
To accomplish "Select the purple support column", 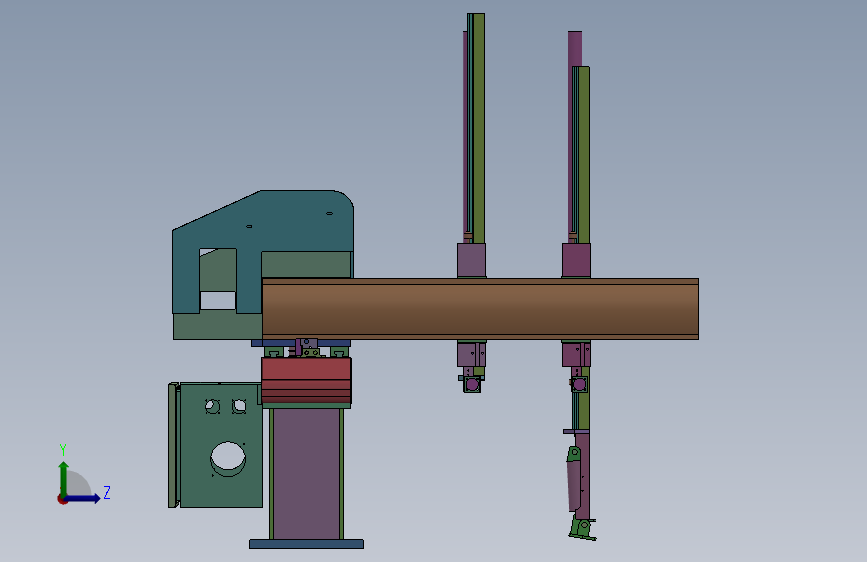I will click(x=306, y=473).
